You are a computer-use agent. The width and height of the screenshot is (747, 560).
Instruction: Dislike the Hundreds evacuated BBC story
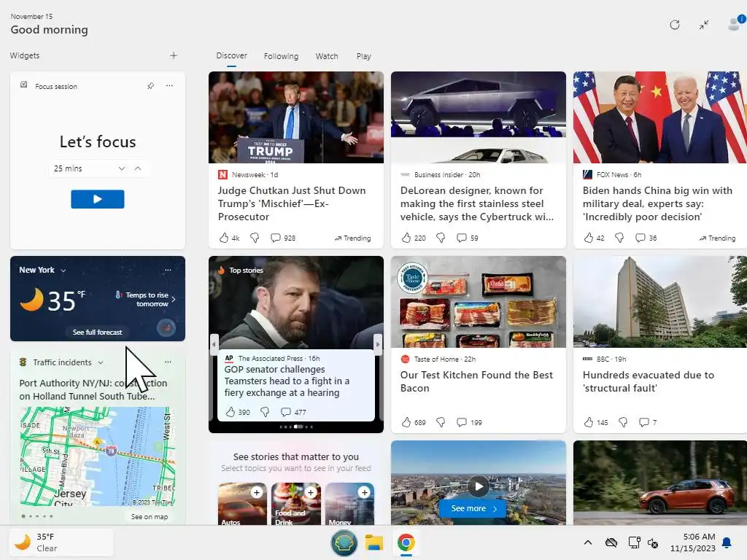623,422
